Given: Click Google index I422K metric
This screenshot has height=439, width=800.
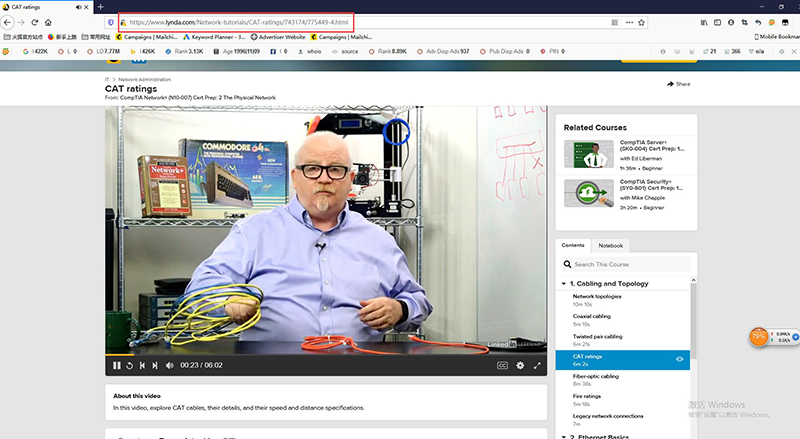Looking at the screenshot, I should coord(35,52).
